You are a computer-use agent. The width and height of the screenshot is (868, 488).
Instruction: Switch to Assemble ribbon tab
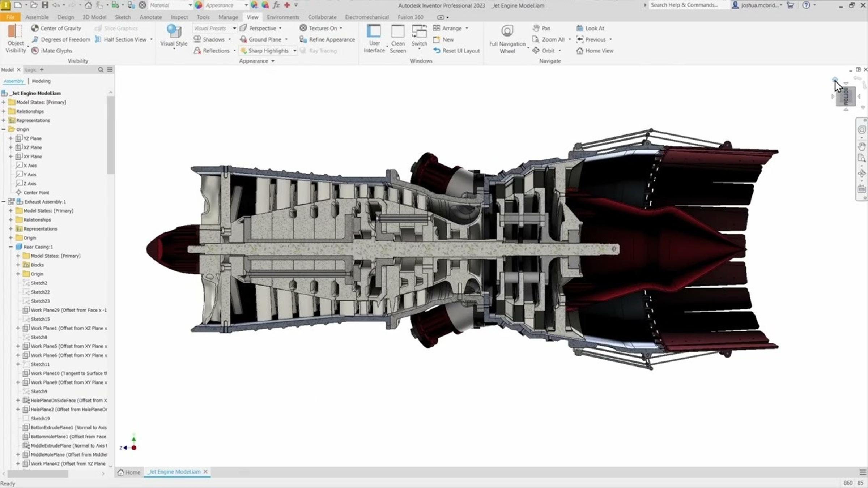click(37, 17)
